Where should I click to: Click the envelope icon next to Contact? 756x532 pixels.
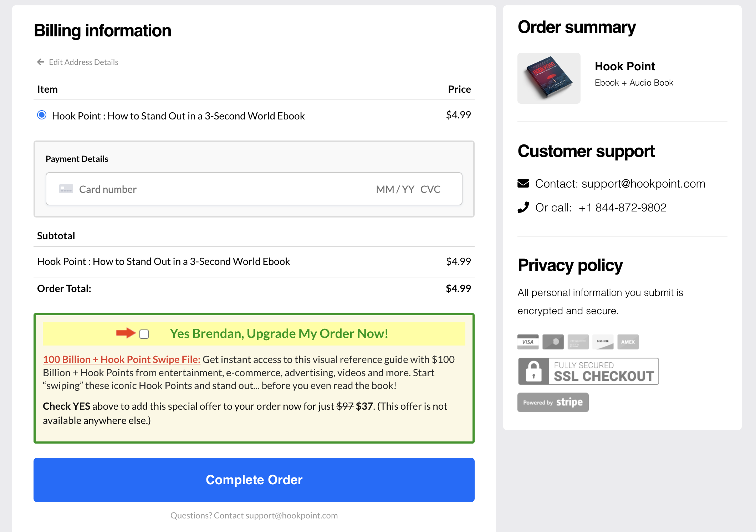[523, 184]
